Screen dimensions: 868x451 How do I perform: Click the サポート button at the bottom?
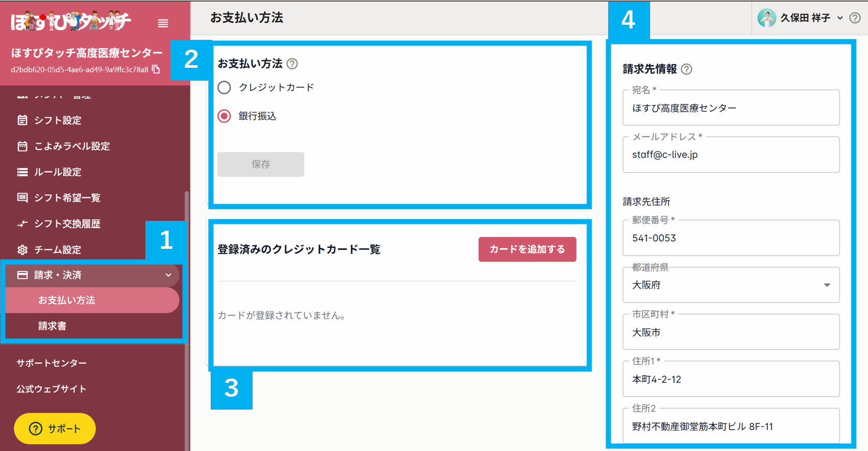[x=54, y=428]
